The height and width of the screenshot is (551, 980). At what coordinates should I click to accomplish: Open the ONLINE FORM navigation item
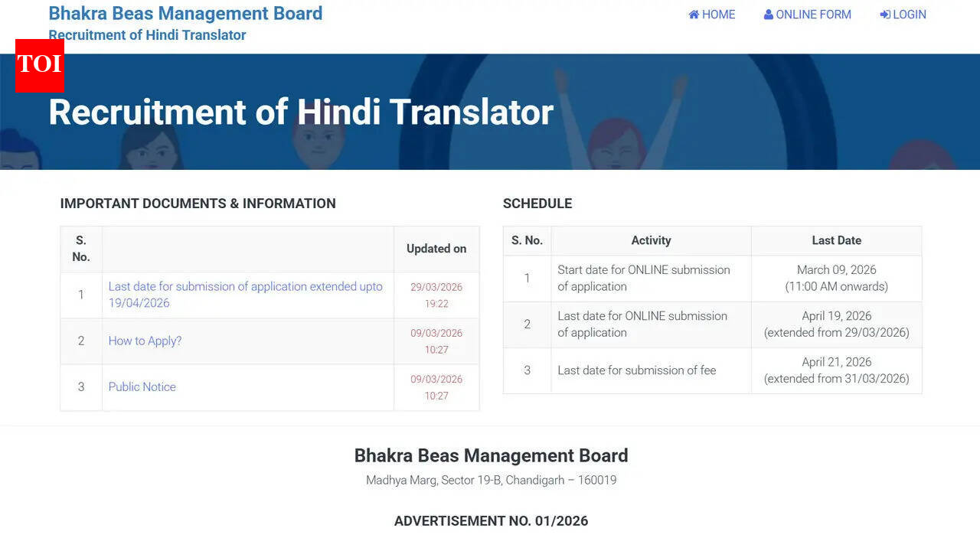(x=814, y=14)
